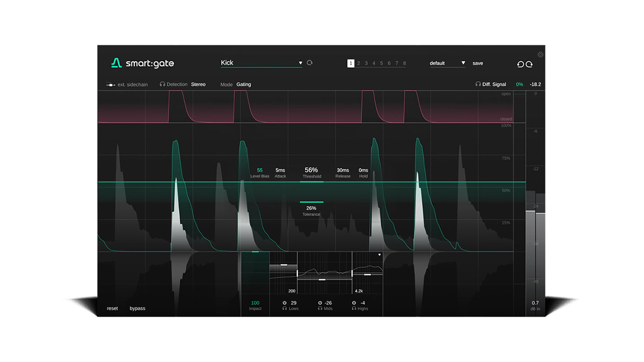
Task: Click the redo arrow icon
Action: click(529, 64)
